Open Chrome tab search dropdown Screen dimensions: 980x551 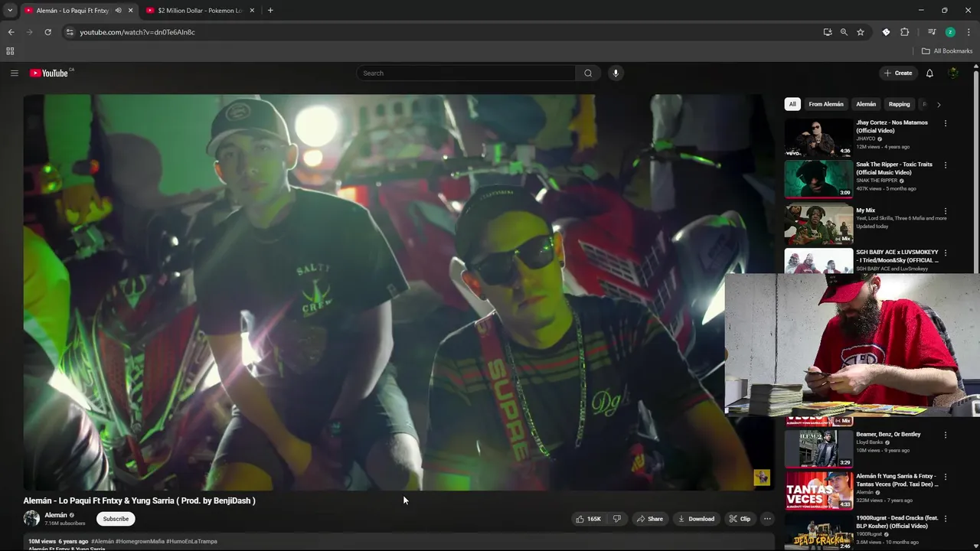pos(10,11)
